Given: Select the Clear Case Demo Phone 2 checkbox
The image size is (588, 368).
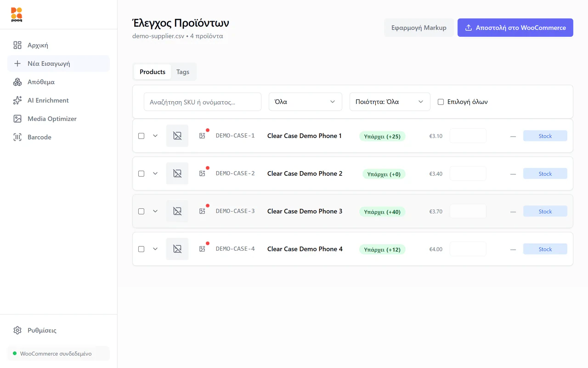Looking at the screenshot, I should 141,173.
